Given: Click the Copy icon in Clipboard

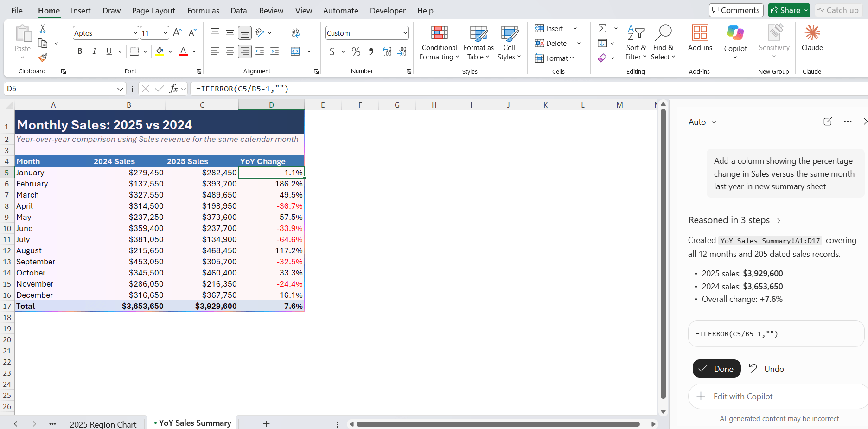Looking at the screenshot, I should (x=43, y=43).
